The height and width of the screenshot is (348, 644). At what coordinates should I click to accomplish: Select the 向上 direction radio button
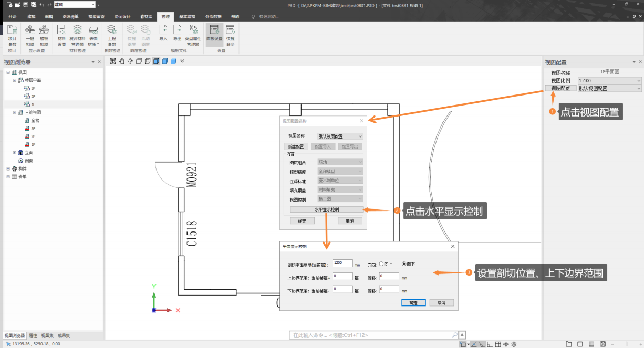(x=381, y=264)
